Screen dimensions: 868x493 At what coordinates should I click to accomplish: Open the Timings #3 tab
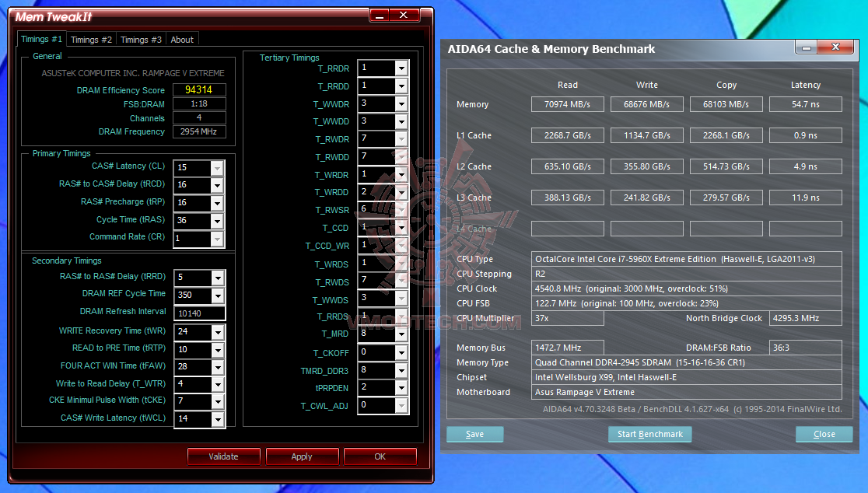[x=141, y=40]
